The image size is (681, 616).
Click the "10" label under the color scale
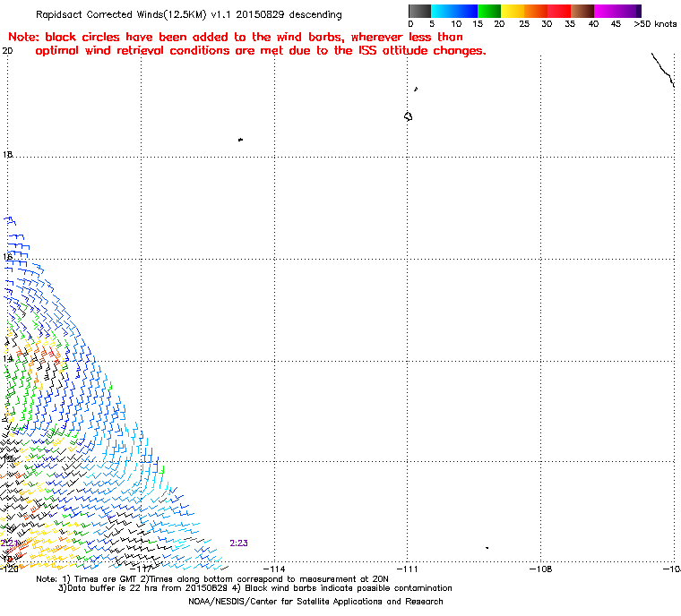tap(456, 24)
